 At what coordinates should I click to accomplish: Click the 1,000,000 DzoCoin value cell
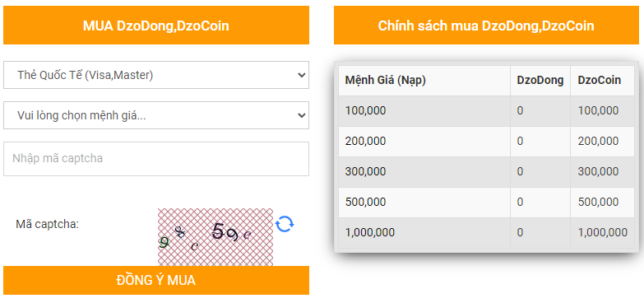[x=603, y=233]
